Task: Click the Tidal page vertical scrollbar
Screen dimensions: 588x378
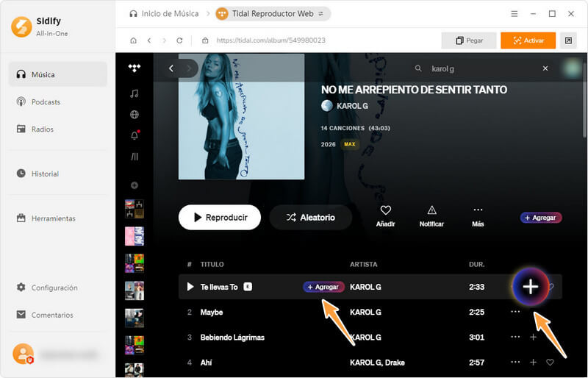Action: tap(584, 101)
